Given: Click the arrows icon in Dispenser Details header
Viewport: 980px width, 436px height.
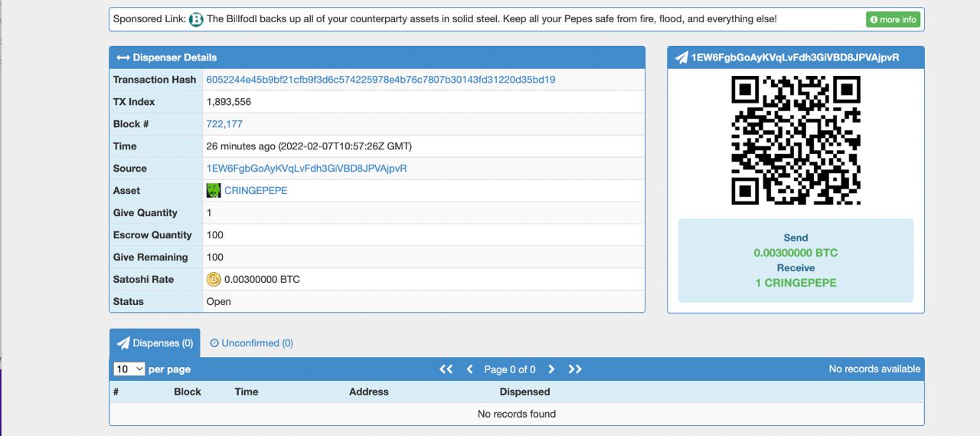Looking at the screenshot, I should pos(122,57).
